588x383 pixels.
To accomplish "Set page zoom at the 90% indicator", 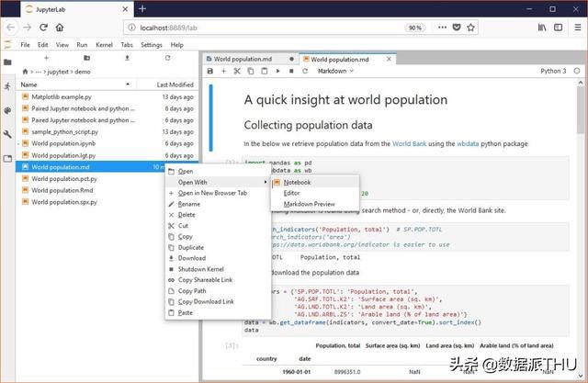I will pyautogui.click(x=414, y=28).
